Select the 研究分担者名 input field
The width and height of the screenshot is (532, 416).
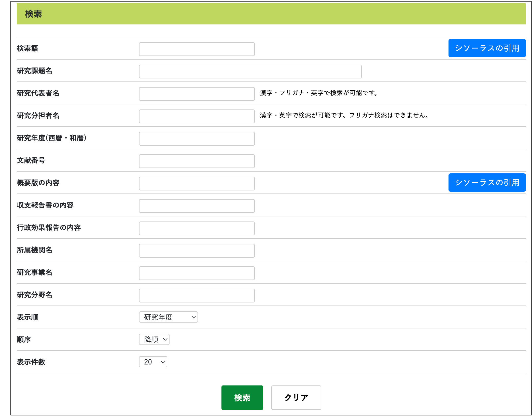[197, 116]
